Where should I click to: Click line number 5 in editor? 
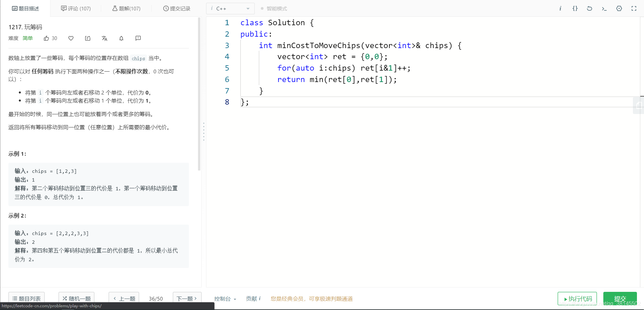[x=227, y=68]
